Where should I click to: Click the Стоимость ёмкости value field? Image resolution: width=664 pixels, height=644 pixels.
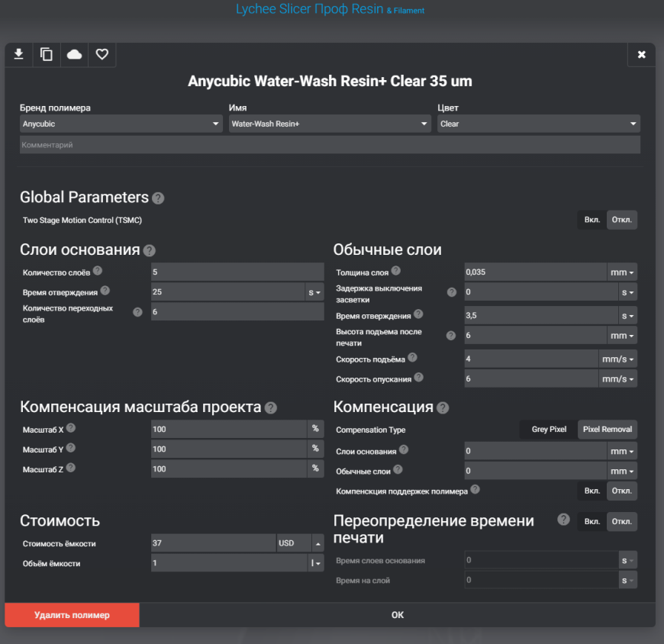point(214,543)
